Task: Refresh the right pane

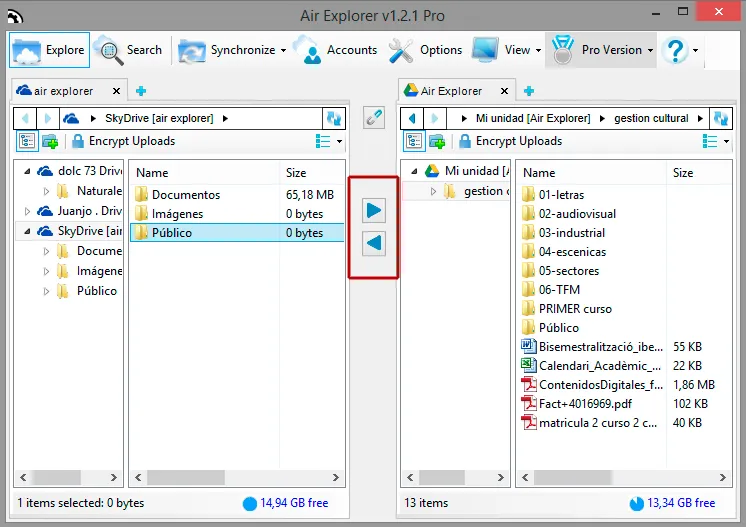Action: coord(721,118)
